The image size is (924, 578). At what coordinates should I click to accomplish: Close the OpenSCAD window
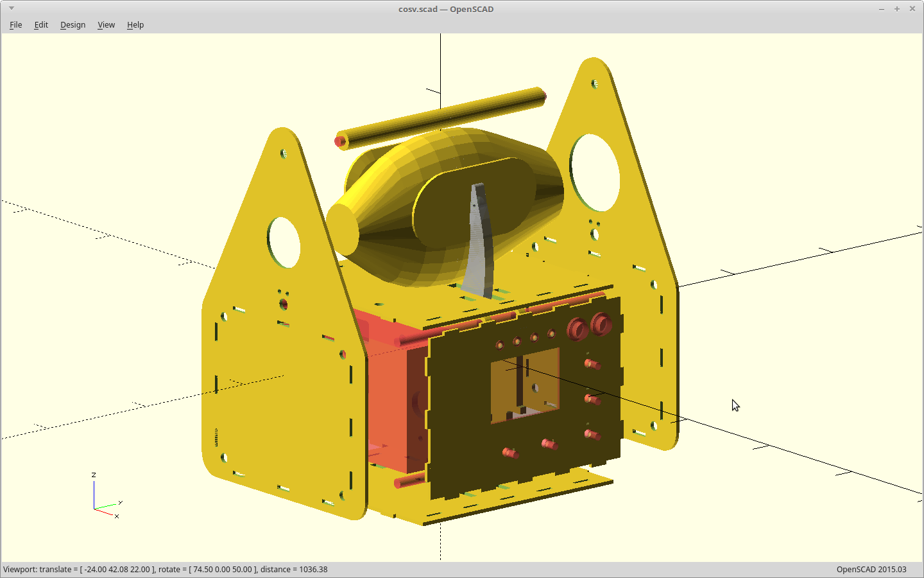click(912, 9)
